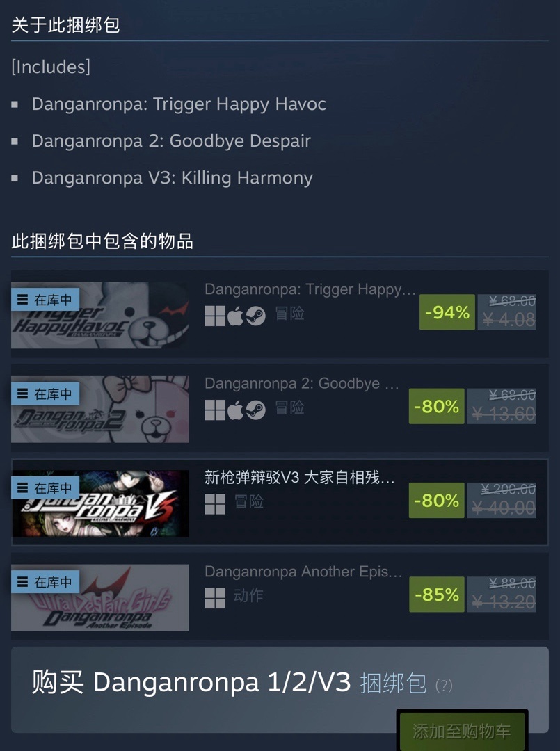560x751 pixels.
Task: Open bundle help question mark icon
Action: [x=444, y=686]
